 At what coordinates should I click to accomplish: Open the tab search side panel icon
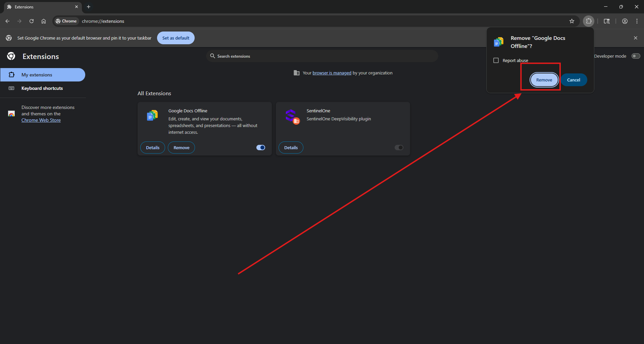coord(607,21)
